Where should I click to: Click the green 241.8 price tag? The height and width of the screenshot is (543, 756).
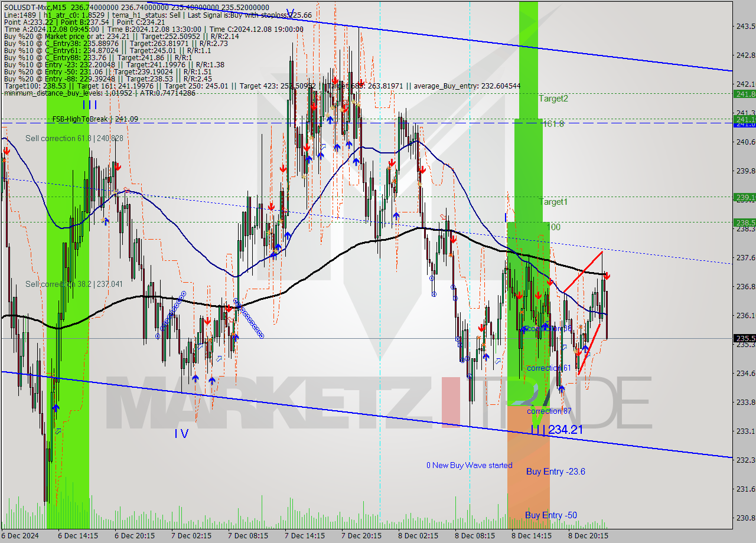744,93
